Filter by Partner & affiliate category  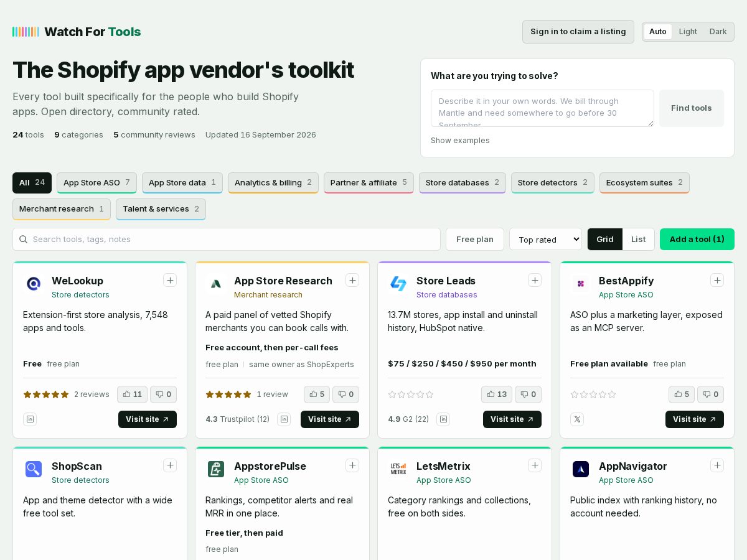(x=369, y=183)
